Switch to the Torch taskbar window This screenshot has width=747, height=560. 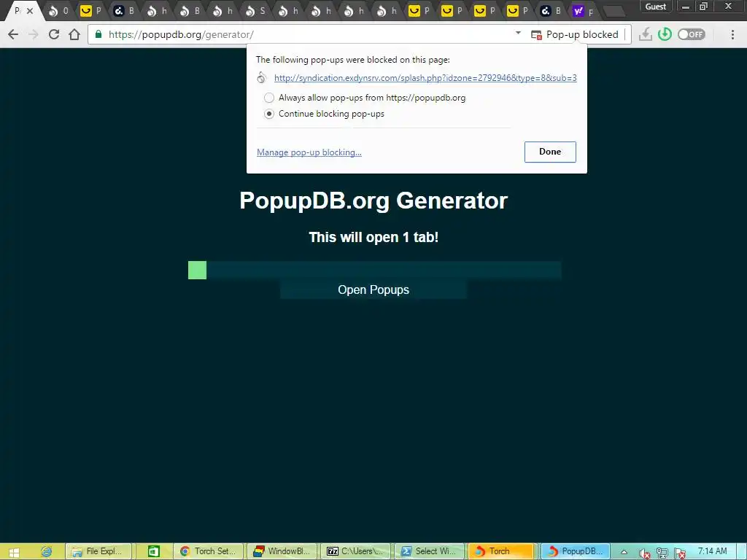502,551
